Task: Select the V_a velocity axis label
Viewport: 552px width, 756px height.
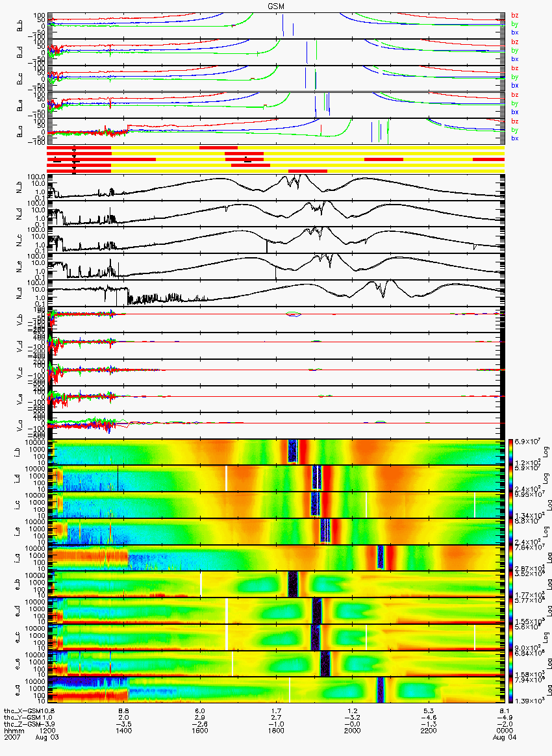Action: pyautogui.click(x=19, y=425)
